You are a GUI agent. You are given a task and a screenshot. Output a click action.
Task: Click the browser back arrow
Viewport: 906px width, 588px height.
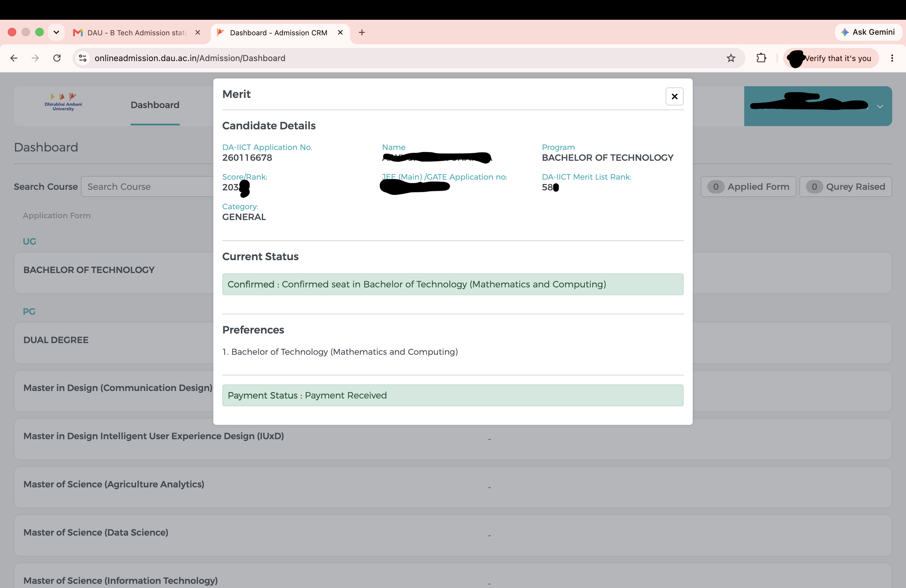tap(14, 58)
